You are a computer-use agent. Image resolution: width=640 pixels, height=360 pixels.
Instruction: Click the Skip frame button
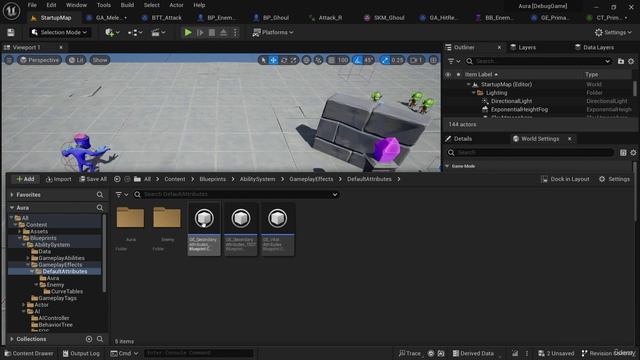pos(200,32)
